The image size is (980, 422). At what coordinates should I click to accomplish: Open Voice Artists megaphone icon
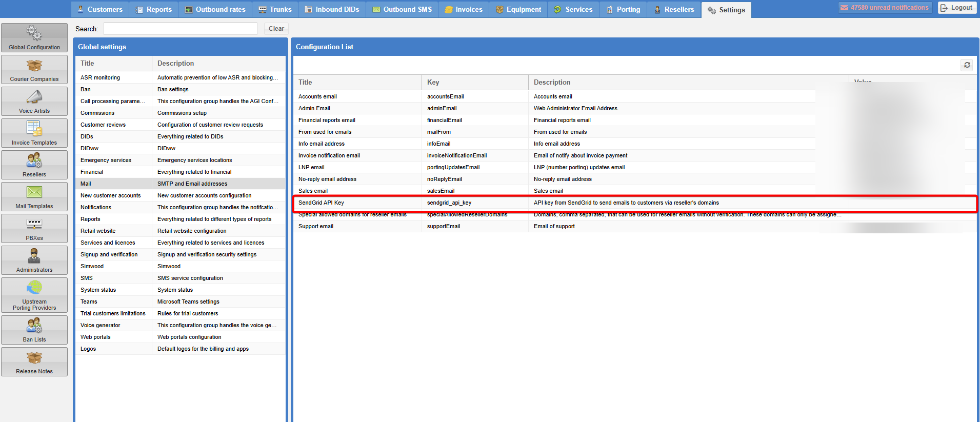point(34,97)
